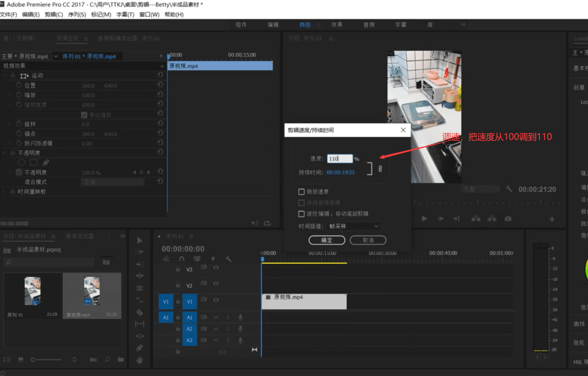This screenshot has height=376, width=588.
Task: Switch to Effects workspace tab
Action: (x=337, y=25)
